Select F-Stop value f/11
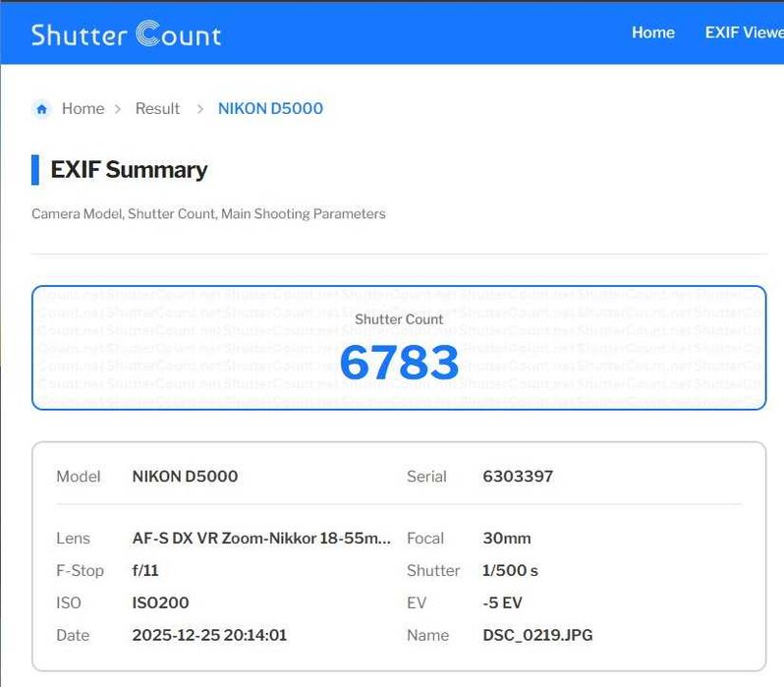This screenshot has width=784, height=687. click(x=145, y=570)
